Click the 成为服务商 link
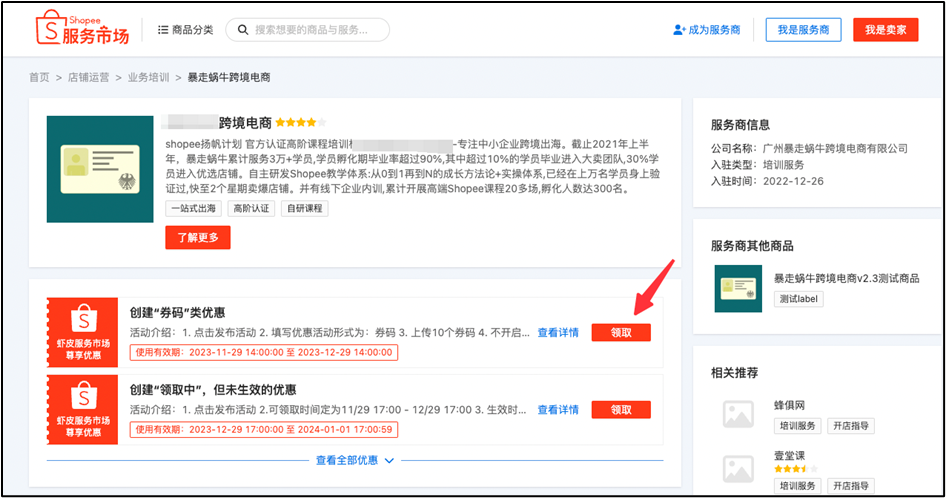The width and height of the screenshot is (946, 498). [706, 30]
